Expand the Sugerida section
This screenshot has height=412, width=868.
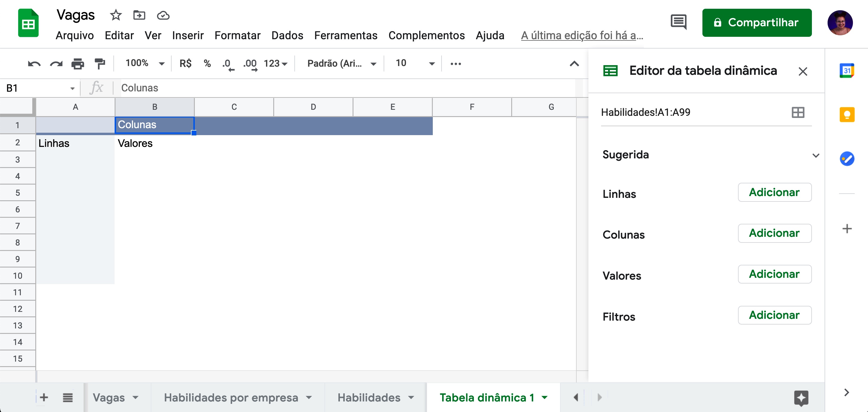[x=816, y=155]
